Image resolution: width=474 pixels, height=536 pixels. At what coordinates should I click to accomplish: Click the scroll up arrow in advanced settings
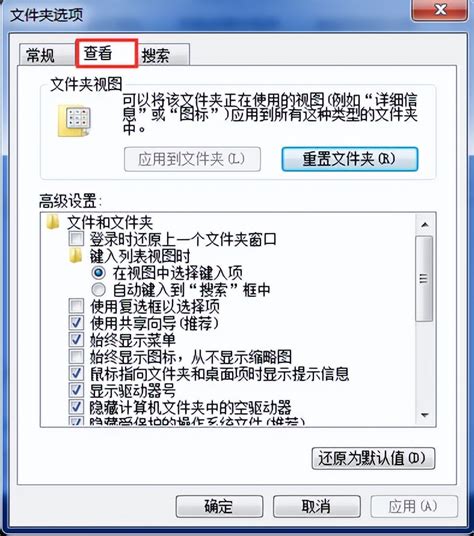coord(425,225)
